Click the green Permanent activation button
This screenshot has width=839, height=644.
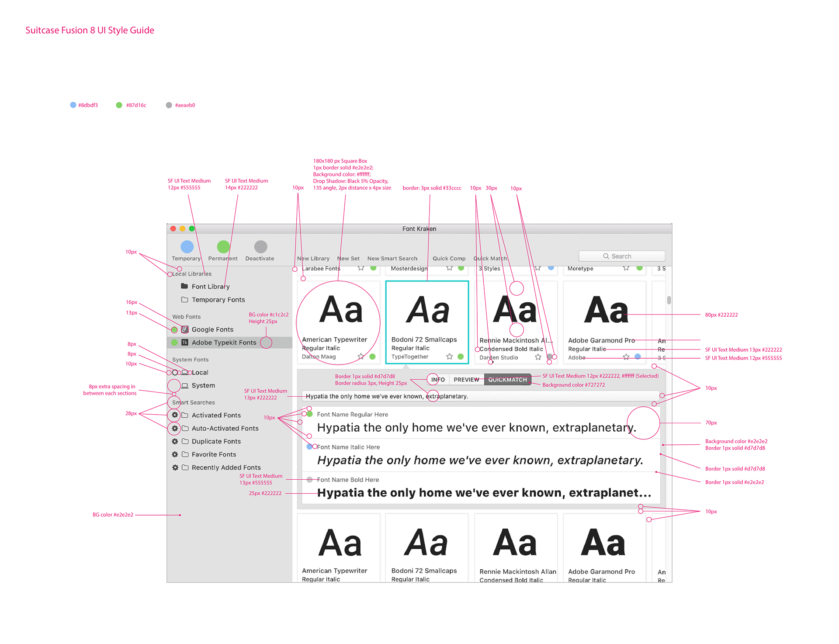pyautogui.click(x=223, y=247)
